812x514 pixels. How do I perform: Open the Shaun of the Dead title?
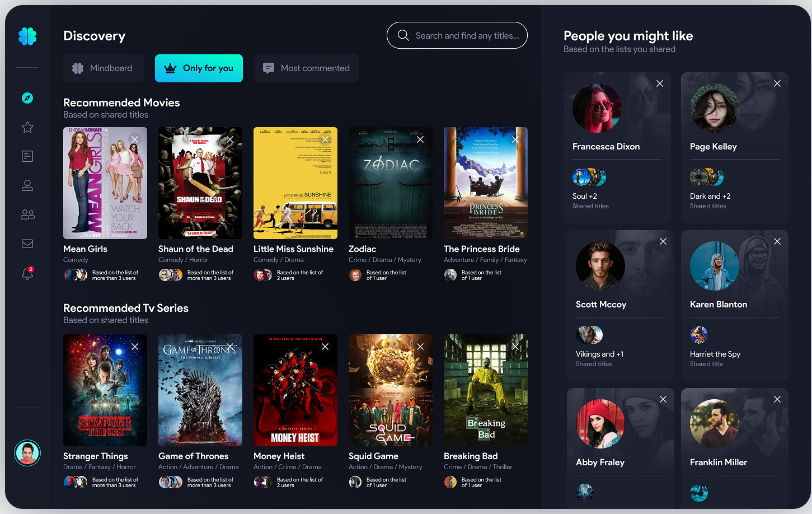coord(195,249)
